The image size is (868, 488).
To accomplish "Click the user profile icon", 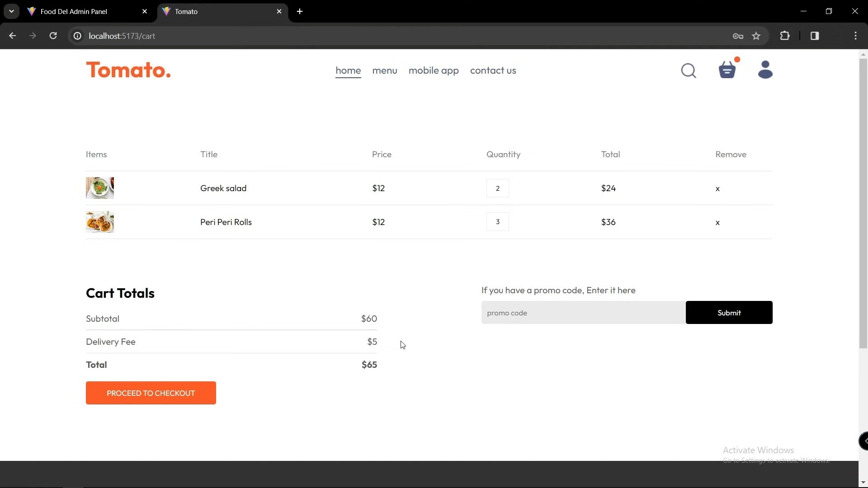I will point(765,70).
